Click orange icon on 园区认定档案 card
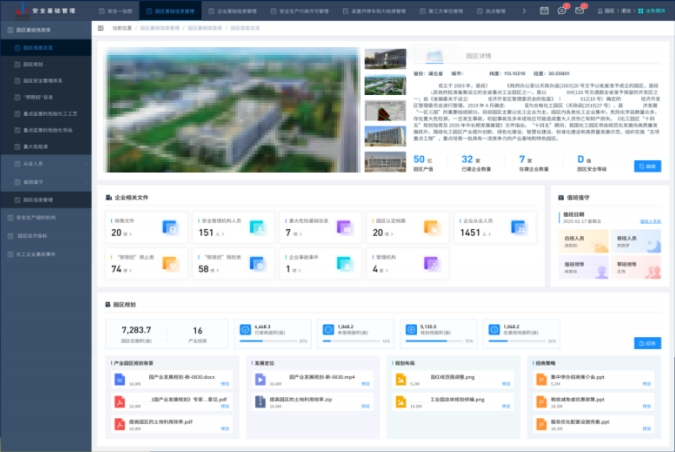Viewport: 675px width, 452px height. click(432, 227)
